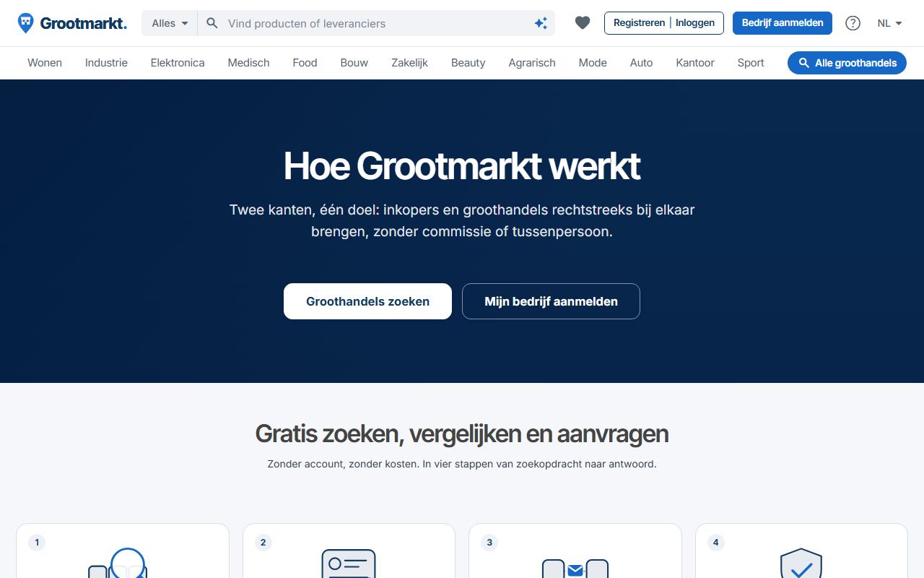The width and height of the screenshot is (924, 578).
Task: Open favorites with the heart icon
Action: tap(583, 23)
